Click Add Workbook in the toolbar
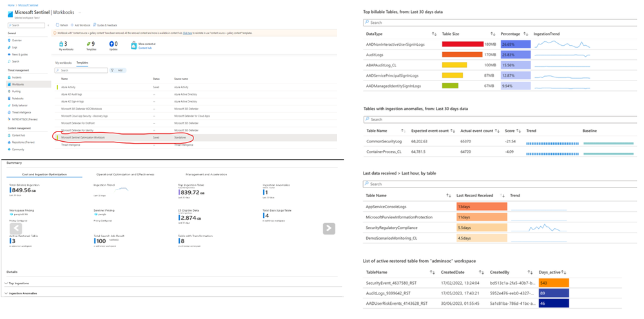The image size is (644, 319). (x=80, y=25)
